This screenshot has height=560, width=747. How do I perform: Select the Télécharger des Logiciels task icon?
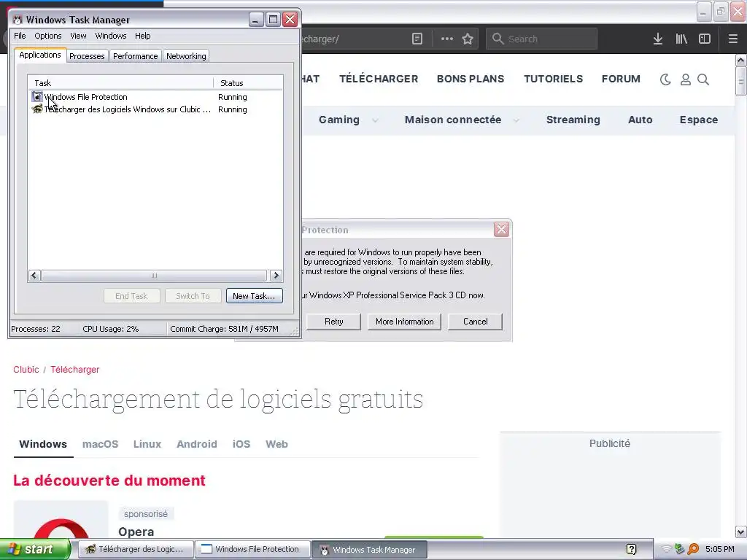point(37,109)
